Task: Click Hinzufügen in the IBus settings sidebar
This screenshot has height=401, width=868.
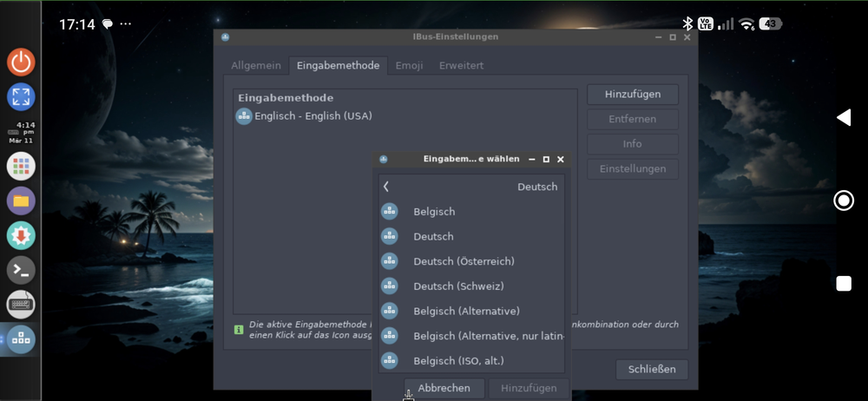Action: pyautogui.click(x=632, y=94)
